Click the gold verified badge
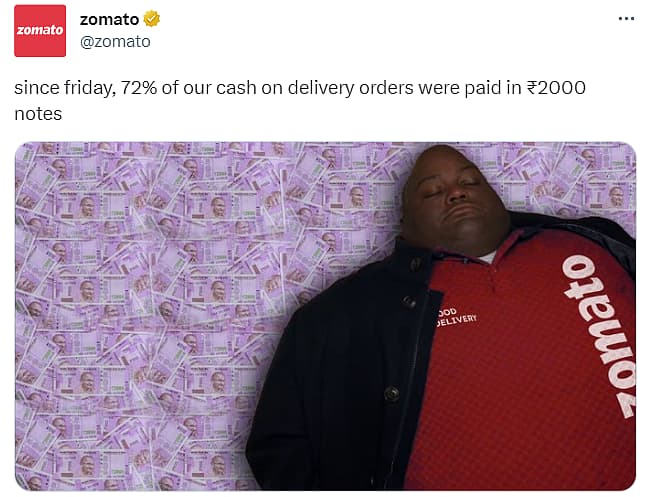 coord(151,19)
